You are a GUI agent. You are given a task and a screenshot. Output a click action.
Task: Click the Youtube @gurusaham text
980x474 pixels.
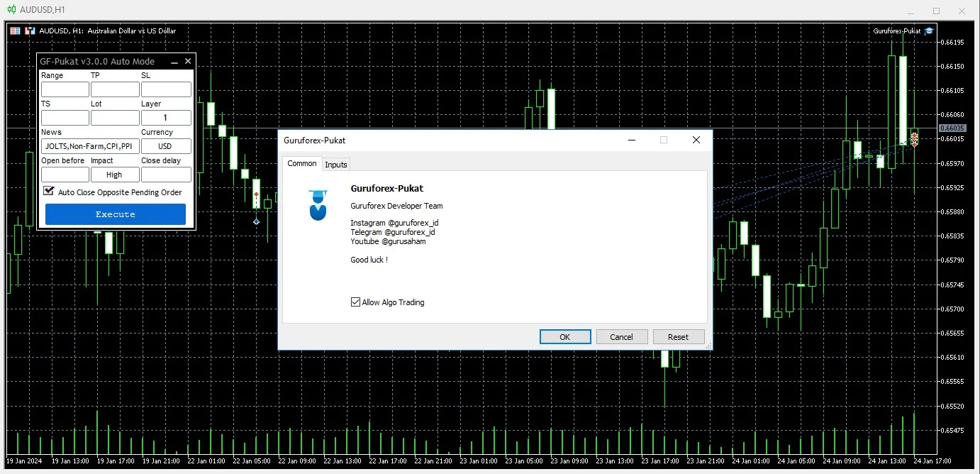coord(389,241)
